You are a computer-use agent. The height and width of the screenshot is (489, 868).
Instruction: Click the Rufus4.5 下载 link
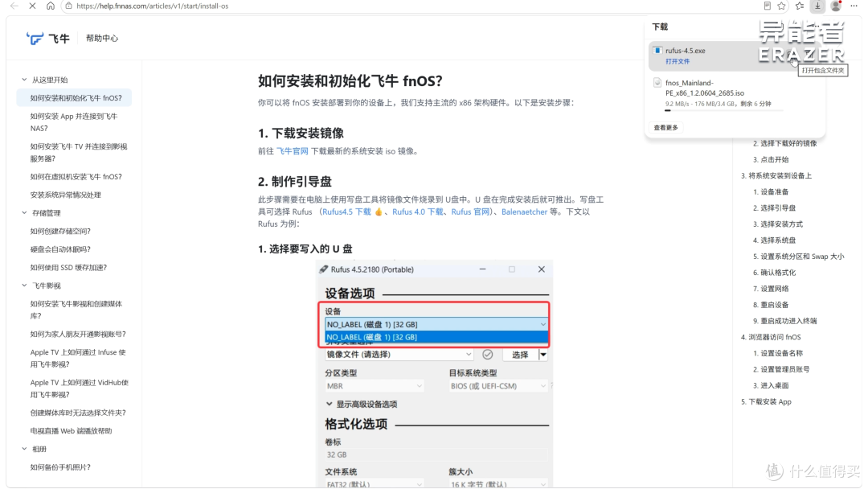346,212
